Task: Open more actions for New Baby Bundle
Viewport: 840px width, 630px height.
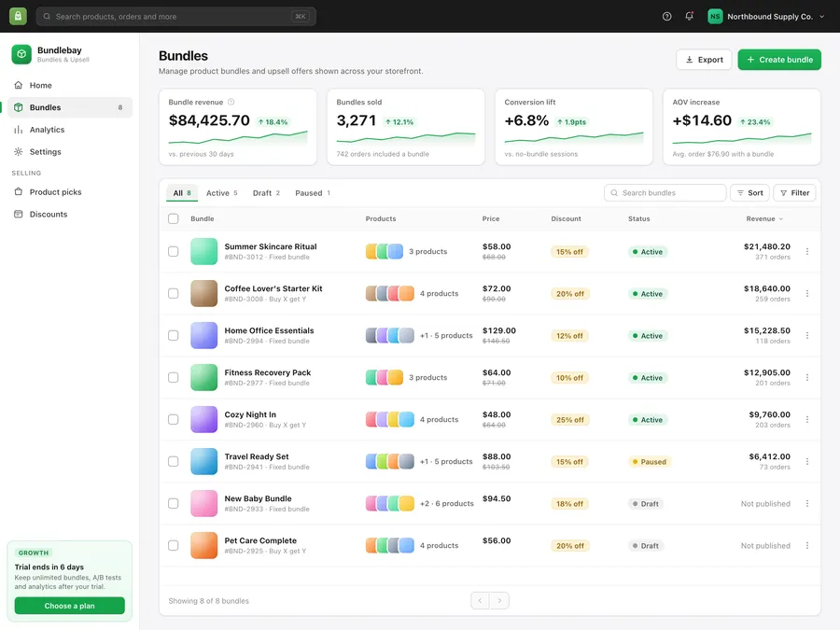Action: pos(807,504)
